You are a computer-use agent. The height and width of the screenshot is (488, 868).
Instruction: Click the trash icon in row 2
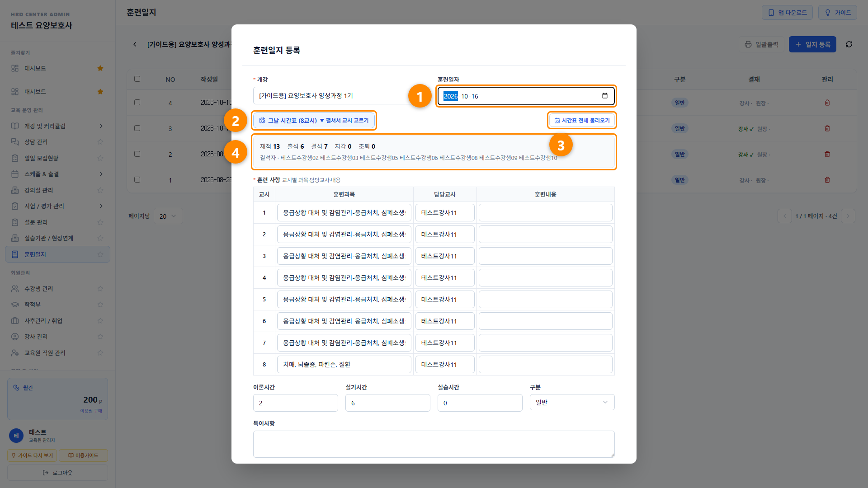[827, 154]
